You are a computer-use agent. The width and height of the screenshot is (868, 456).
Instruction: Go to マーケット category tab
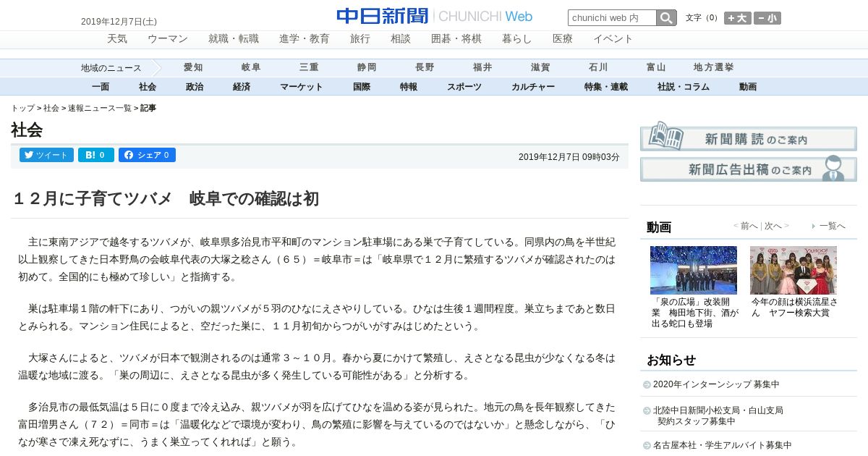[302, 87]
